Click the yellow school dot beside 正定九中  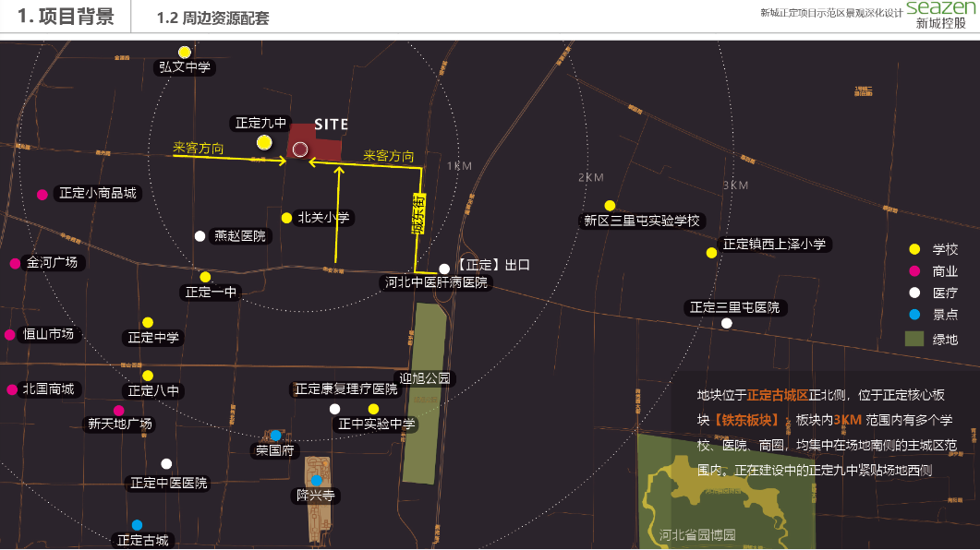click(264, 143)
